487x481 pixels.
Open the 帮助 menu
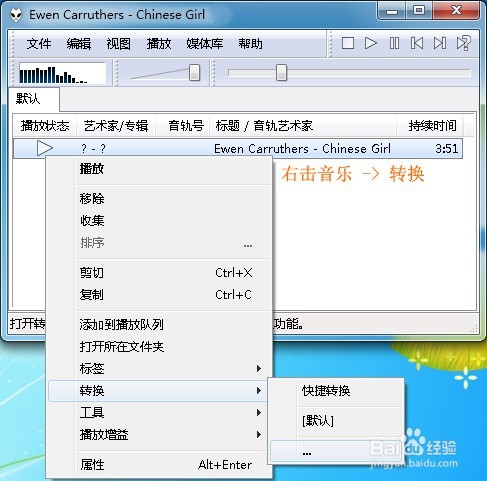(x=250, y=44)
